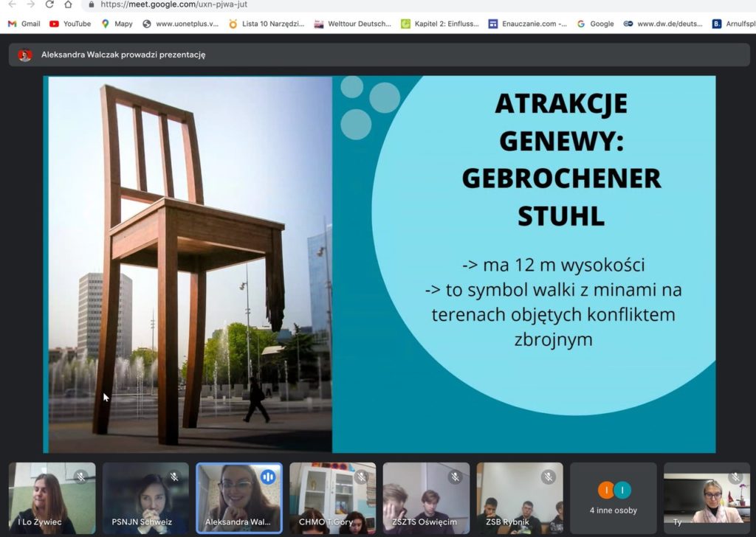Open the Mapy bookmark
The image size is (756, 537).
point(117,24)
